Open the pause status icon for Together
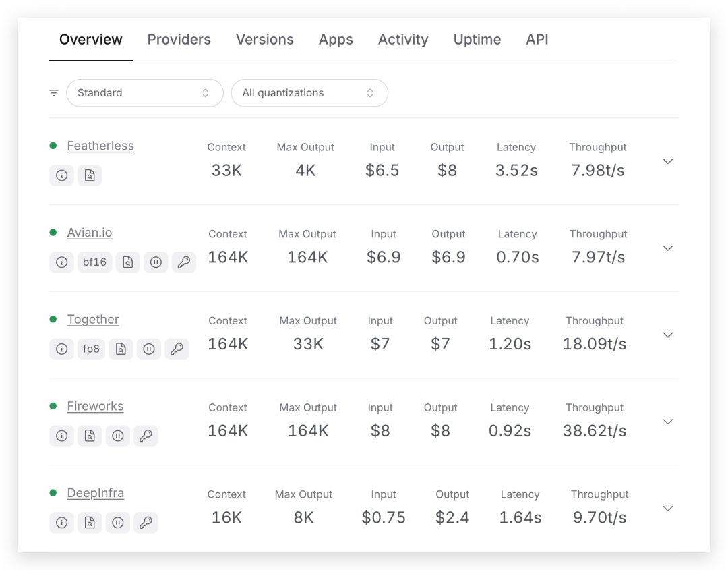Screen dimensions: 728x570 click(x=149, y=349)
